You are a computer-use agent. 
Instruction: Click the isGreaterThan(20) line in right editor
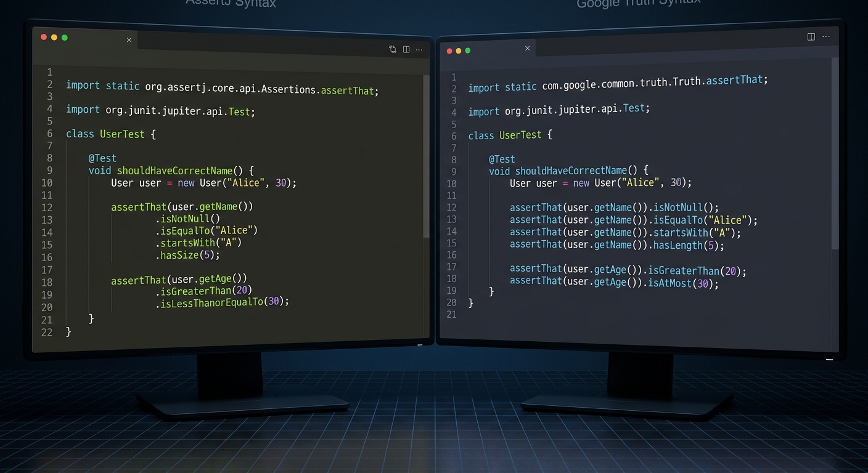pos(628,269)
